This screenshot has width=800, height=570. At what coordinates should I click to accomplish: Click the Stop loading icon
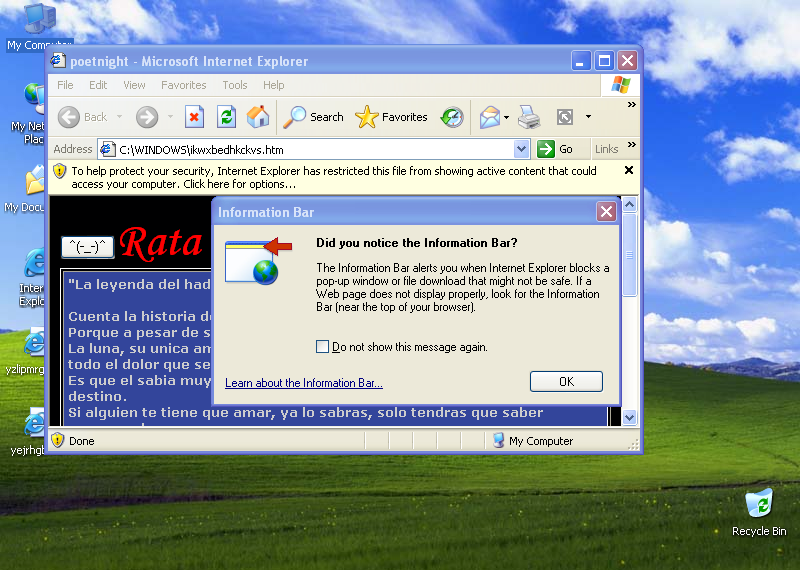194,117
